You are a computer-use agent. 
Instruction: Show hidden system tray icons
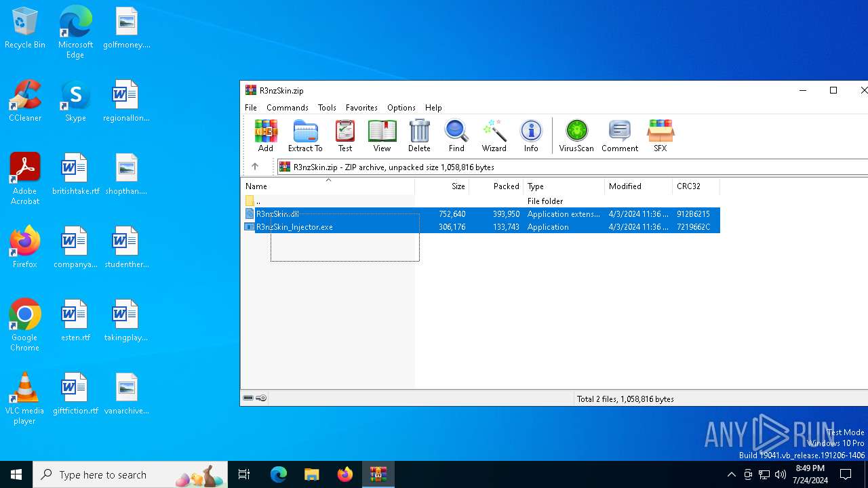tap(731, 474)
